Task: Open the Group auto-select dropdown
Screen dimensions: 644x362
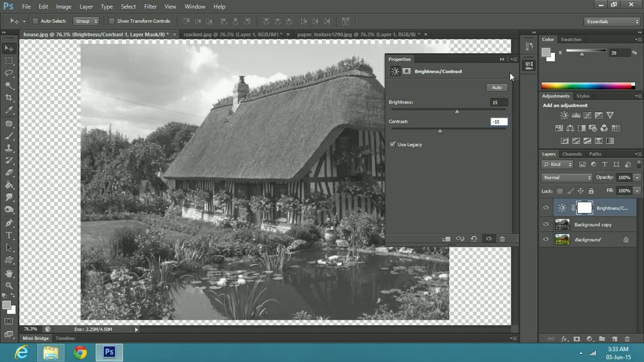Action: click(87, 21)
